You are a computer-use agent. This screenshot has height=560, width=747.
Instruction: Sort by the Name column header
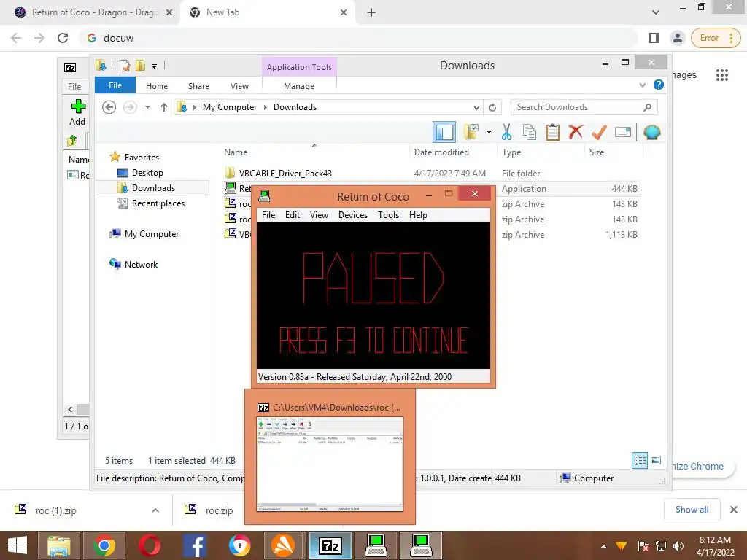pos(236,152)
